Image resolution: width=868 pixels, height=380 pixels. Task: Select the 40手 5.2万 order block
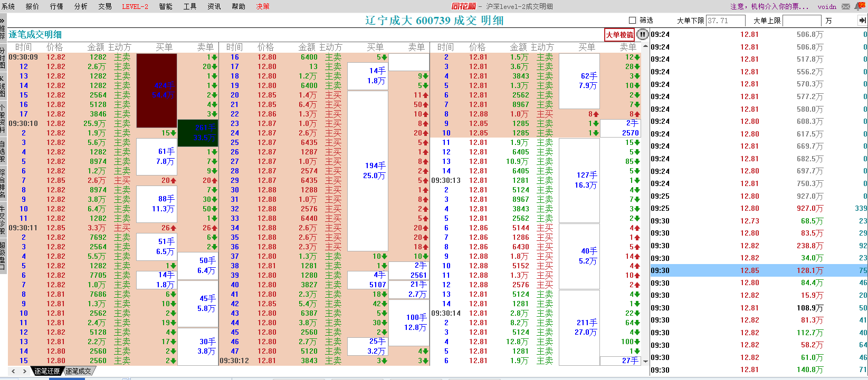(x=579, y=256)
